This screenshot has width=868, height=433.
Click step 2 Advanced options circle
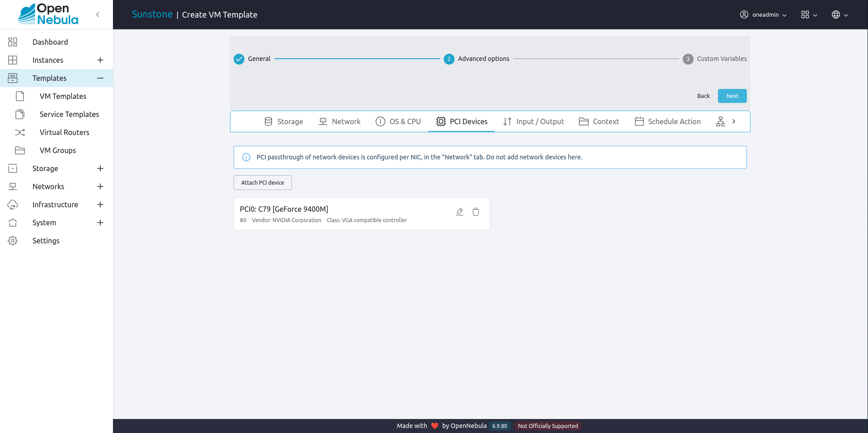[449, 59]
